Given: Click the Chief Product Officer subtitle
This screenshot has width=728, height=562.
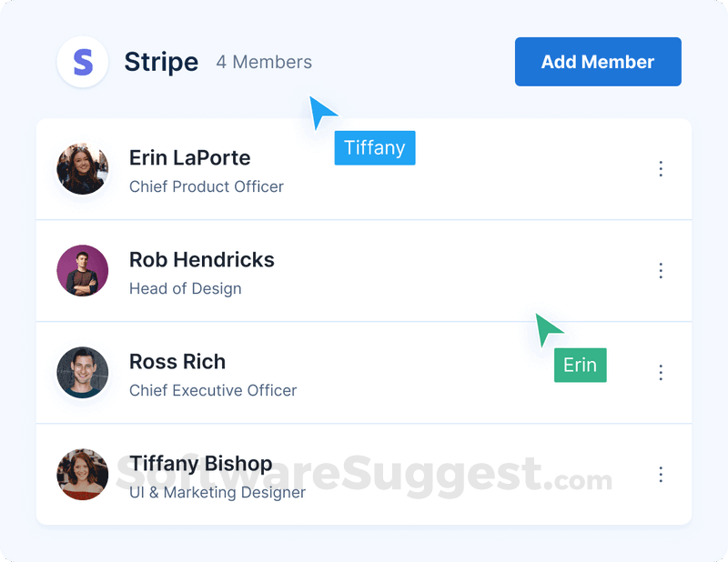Looking at the screenshot, I should [x=207, y=186].
